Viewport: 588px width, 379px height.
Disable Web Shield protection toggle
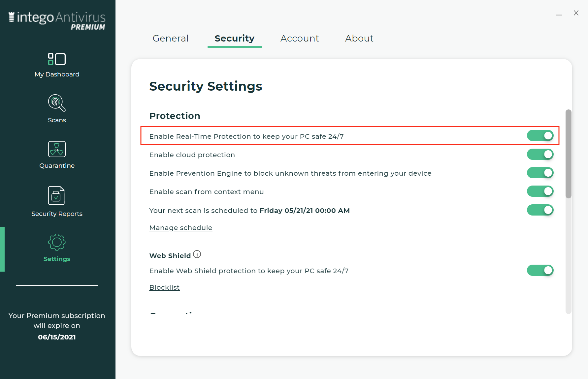(540, 270)
